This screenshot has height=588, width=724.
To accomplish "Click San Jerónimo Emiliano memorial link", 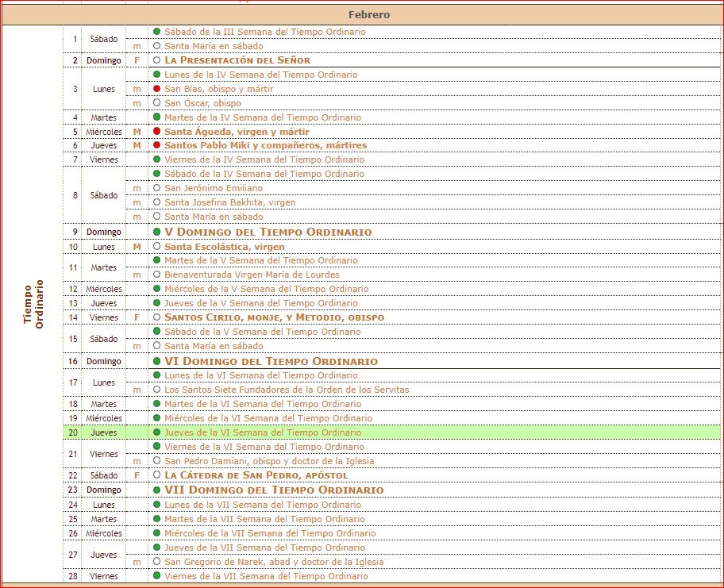I will (x=214, y=188).
